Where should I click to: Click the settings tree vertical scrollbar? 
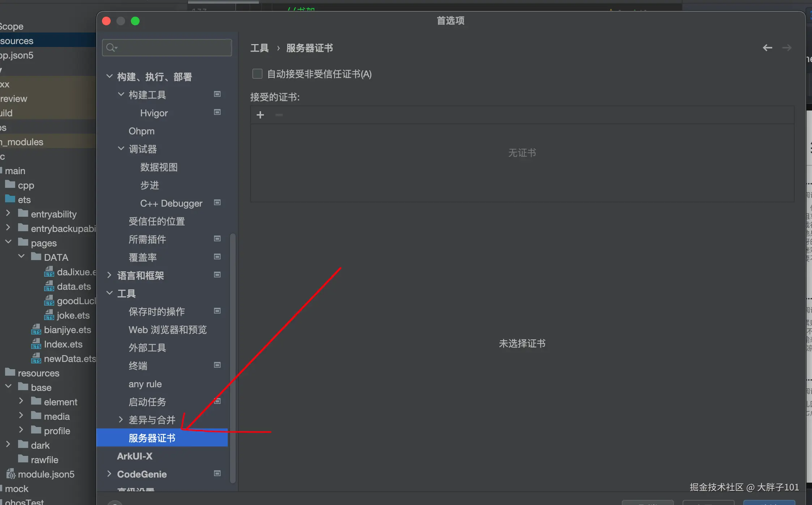[232, 358]
